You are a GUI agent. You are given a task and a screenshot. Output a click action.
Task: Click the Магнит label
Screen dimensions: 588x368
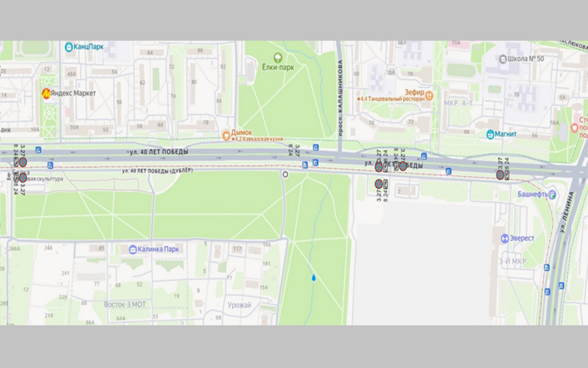point(505,134)
